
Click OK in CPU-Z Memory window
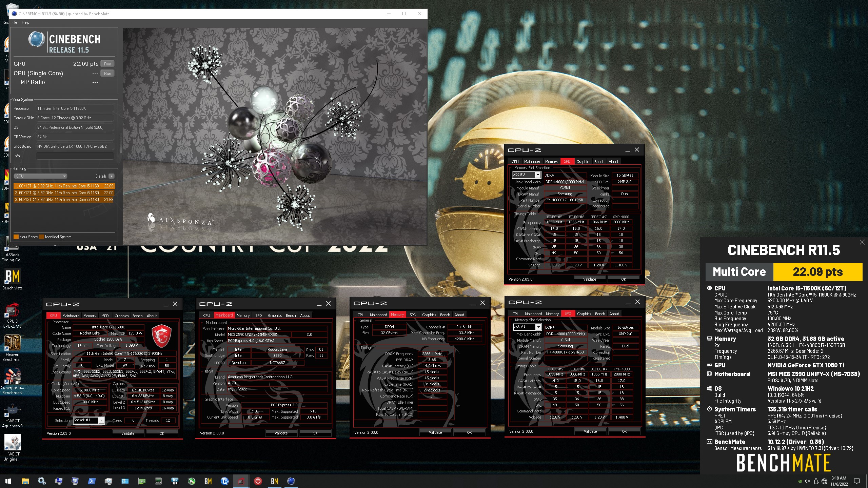click(469, 432)
